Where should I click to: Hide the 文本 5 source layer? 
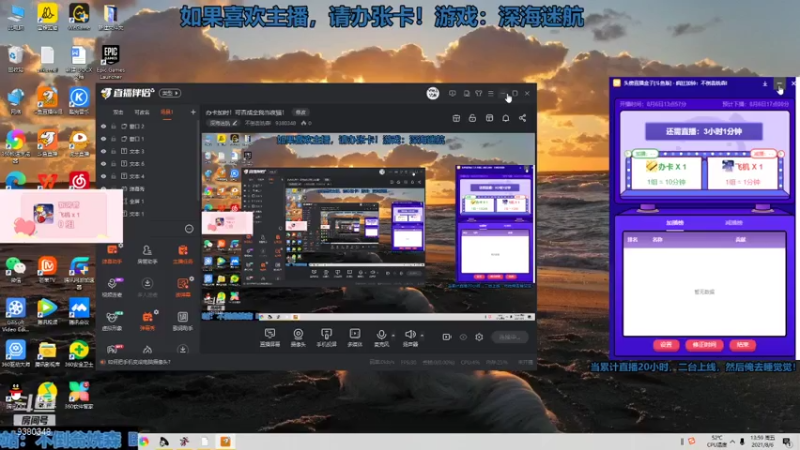104,164
